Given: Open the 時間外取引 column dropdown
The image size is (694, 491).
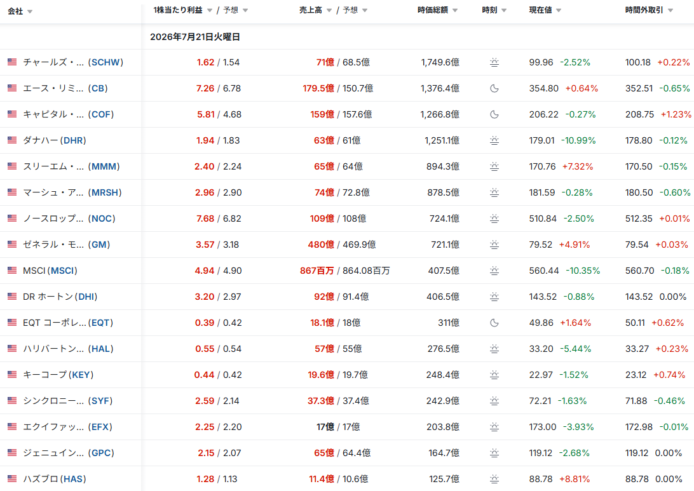Looking at the screenshot, I should (x=670, y=10).
